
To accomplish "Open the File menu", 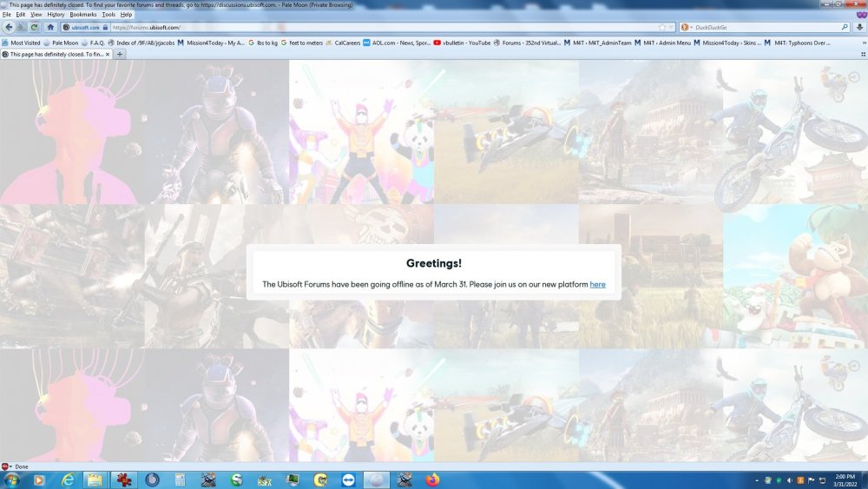I will click(x=7, y=15).
